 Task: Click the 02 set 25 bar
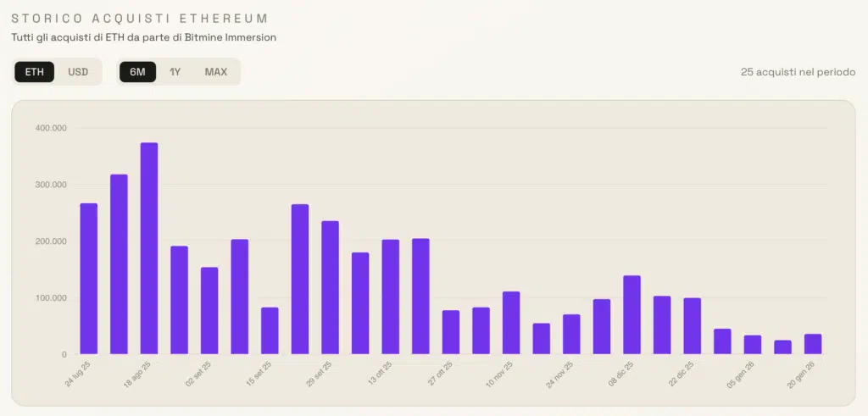pos(209,311)
